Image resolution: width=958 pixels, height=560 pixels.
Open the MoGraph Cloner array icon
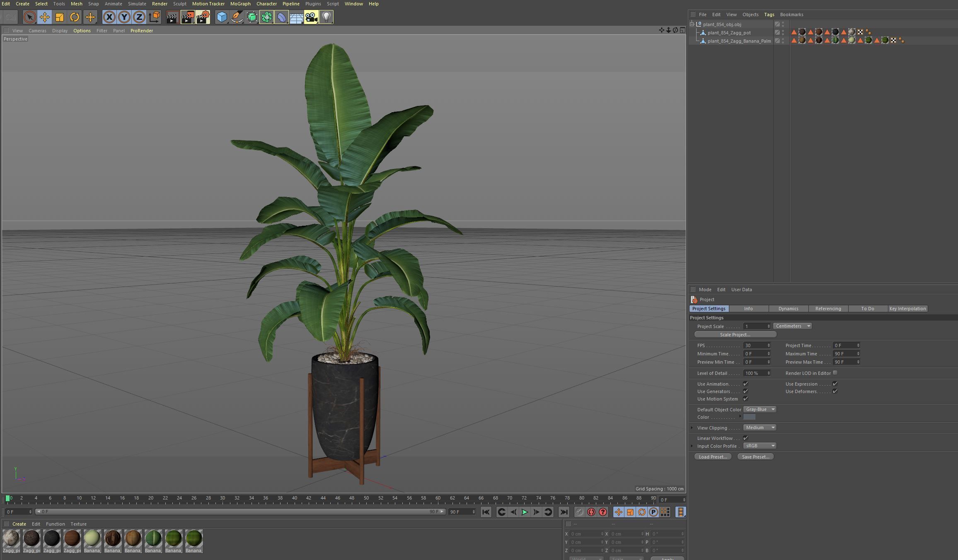tap(267, 17)
